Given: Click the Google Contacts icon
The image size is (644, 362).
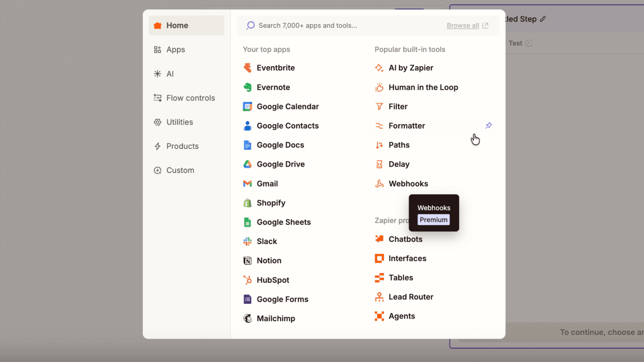Looking at the screenshot, I should click(248, 126).
